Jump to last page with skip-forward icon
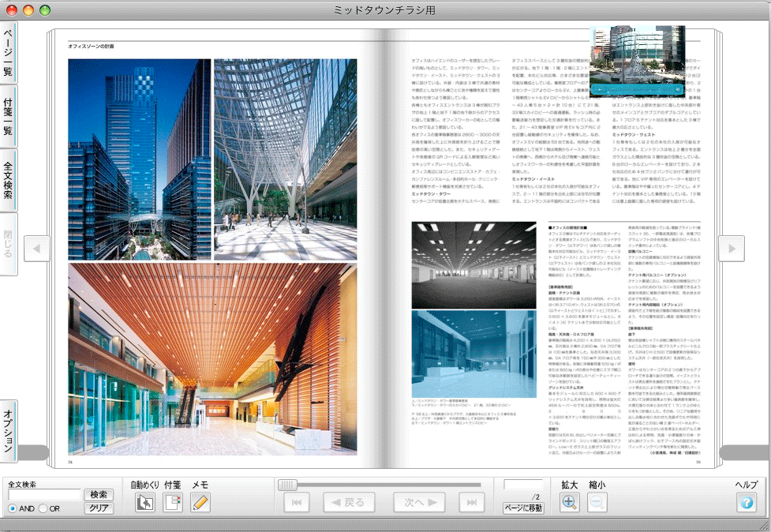 [472, 503]
